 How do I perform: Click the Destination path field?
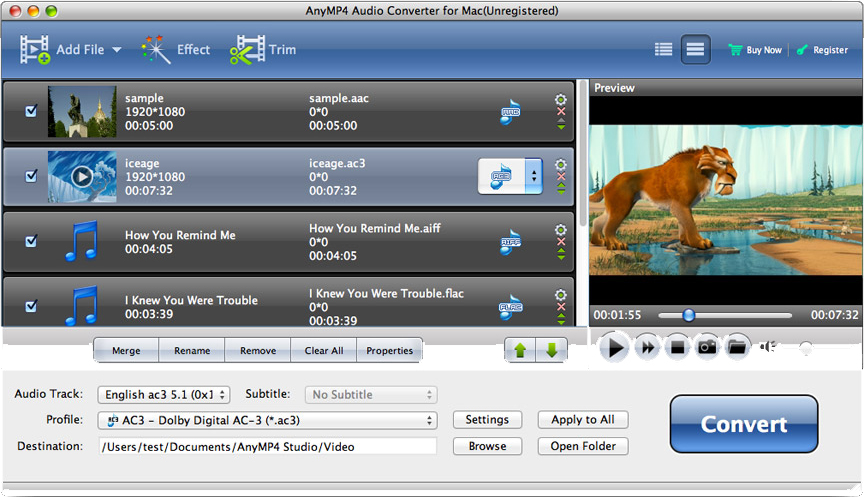tap(267, 446)
